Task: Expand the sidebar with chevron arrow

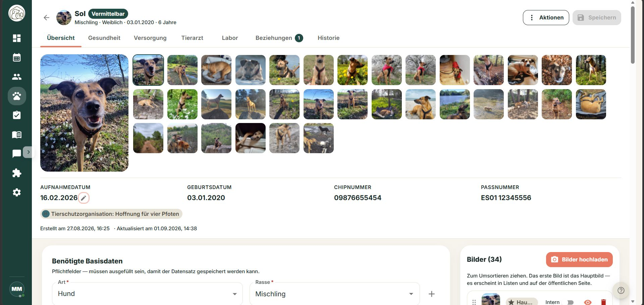Action: (x=29, y=152)
